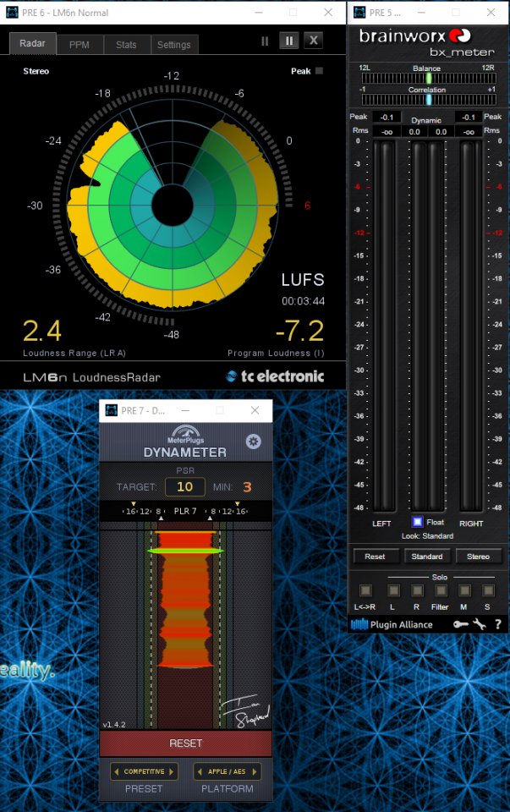510x812 pixels.
Task: Minimize the PRE 7 Dynameter window
Action: (x=185, y=410)
